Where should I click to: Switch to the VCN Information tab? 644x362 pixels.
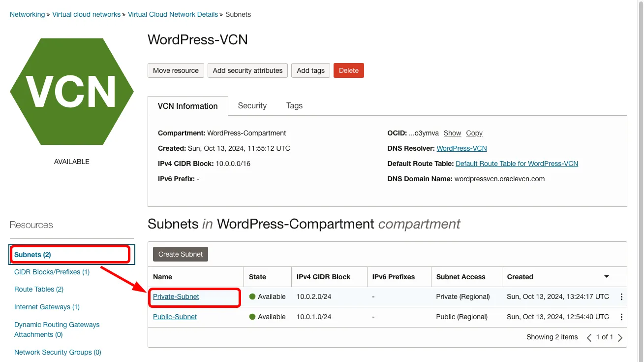pyautogui.click(x=188, y=106)
